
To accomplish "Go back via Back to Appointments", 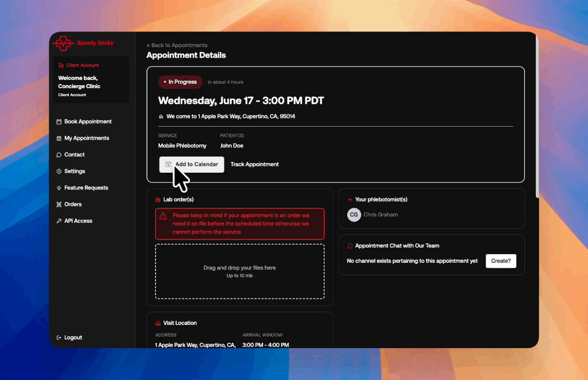I will click(177, 46).
